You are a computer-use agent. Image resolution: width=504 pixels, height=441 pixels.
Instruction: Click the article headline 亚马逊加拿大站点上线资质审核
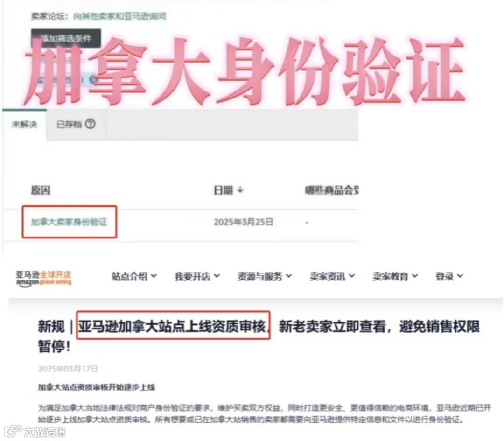[x=173, y=326]
